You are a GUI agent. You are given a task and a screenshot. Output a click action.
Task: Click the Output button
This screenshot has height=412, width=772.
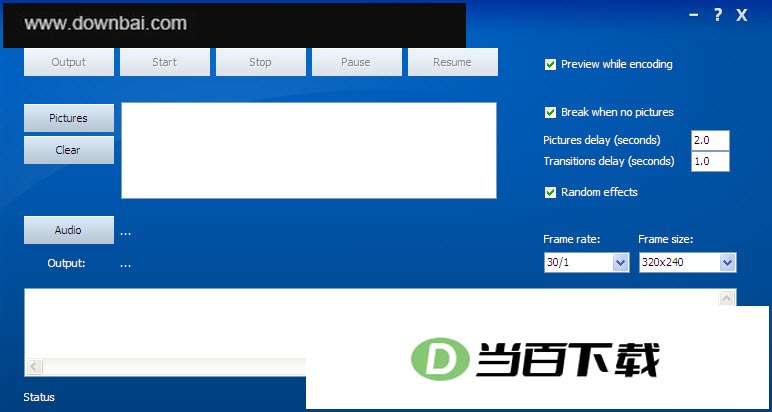pos(68,62)
